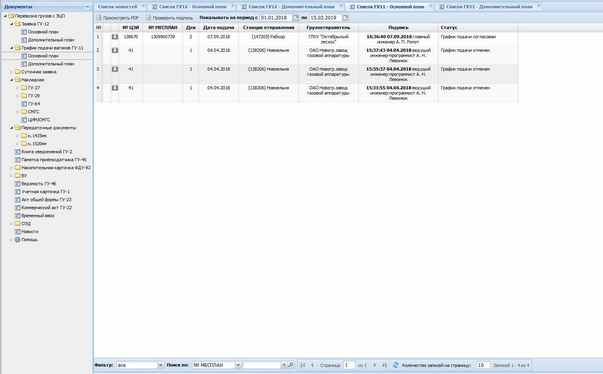This screenshot has height=374, width=603.
Task: Expand Накопительная карточка ФДУ-92 folder
Action: tap(12, 168)
